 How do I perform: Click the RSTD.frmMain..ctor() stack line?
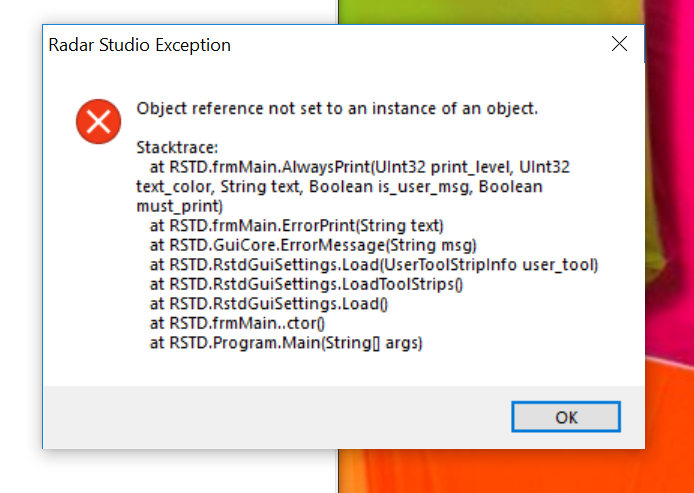237,323
